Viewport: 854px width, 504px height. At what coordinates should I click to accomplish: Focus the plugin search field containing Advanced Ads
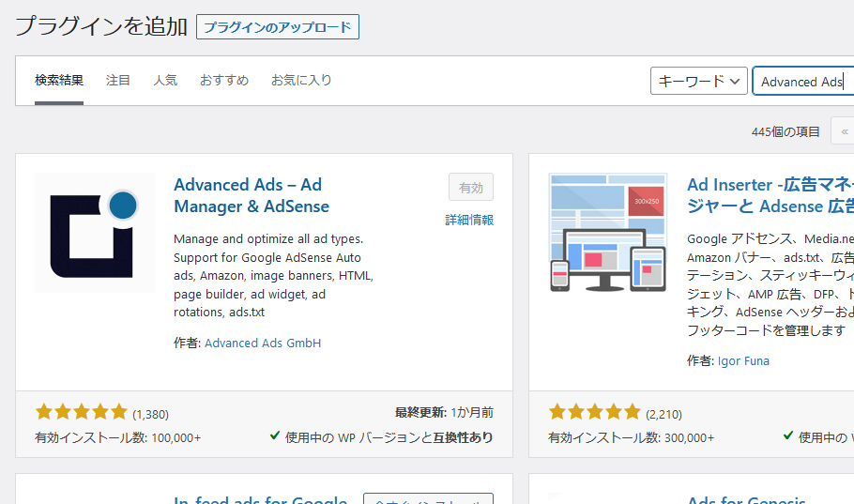(x=802, y=81)
